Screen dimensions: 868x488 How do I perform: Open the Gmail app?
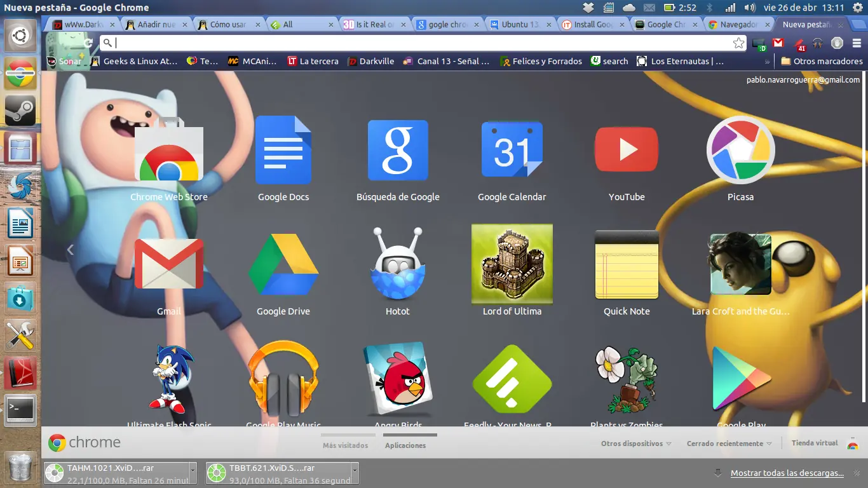[x=169, y=264]
